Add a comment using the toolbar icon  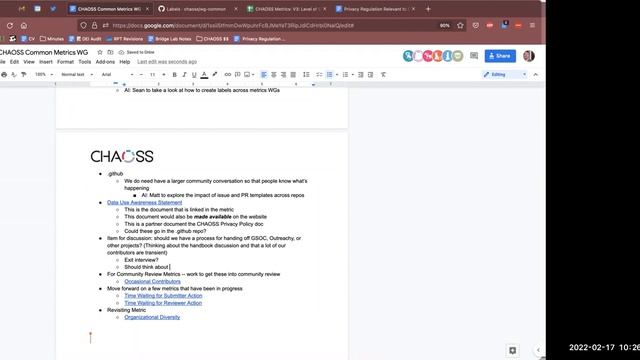click(x=238, y=75)
